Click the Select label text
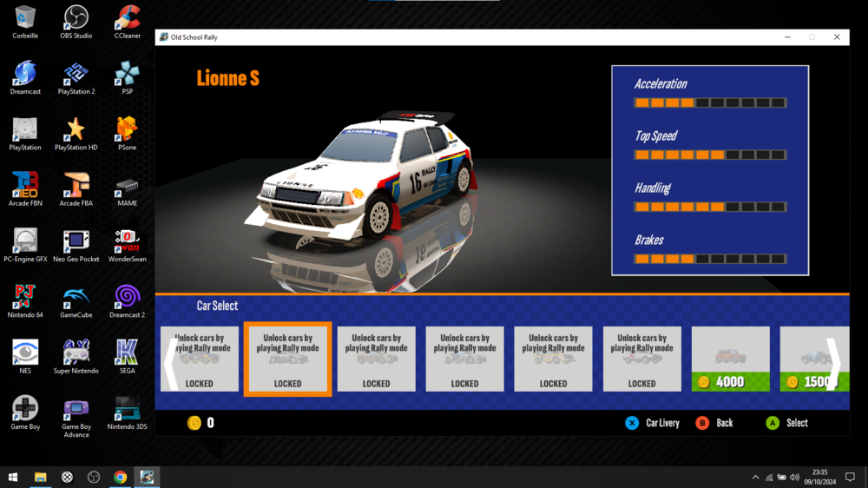The width and height of the screenshot is (868, 488). coord(797,423)
